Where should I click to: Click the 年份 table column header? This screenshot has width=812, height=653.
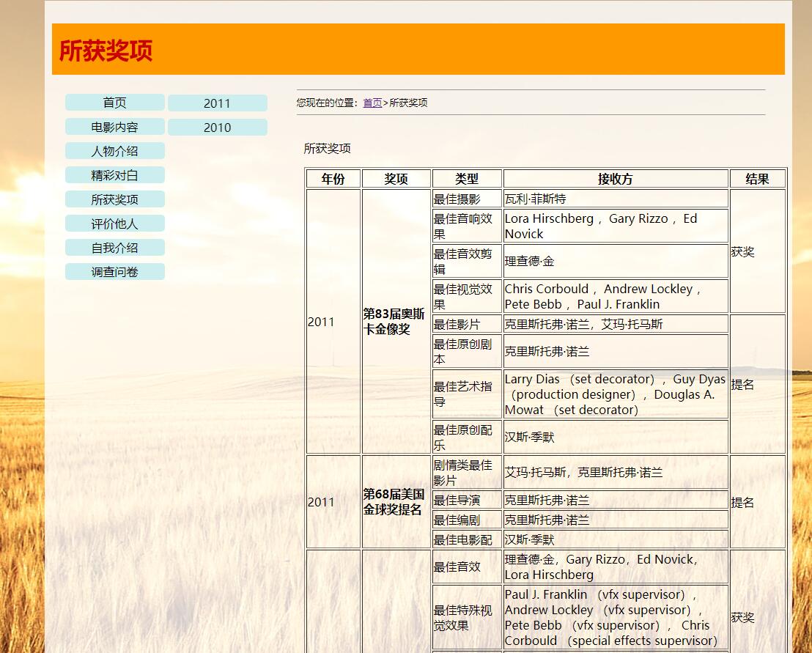pyautogui.click(x=333, y=179)
